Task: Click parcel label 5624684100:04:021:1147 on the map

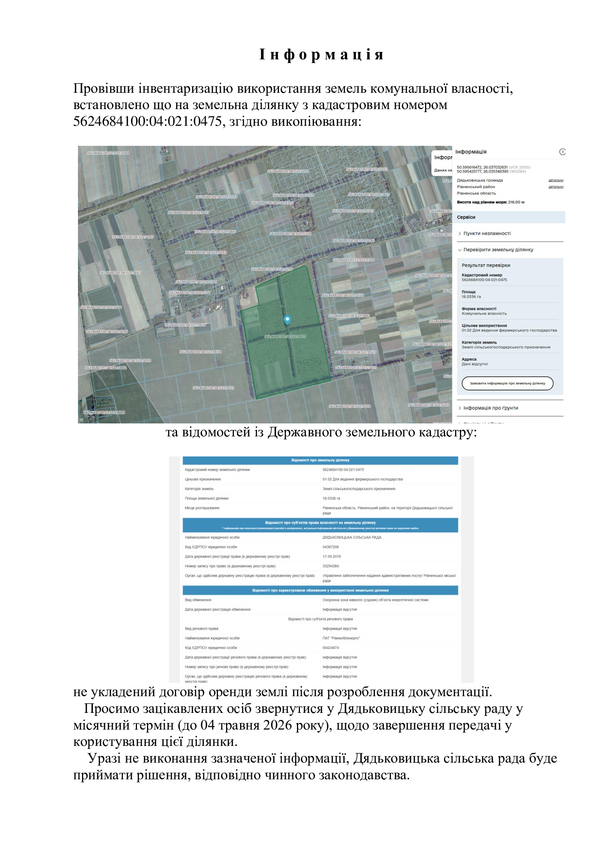Action: coord(133,237)
